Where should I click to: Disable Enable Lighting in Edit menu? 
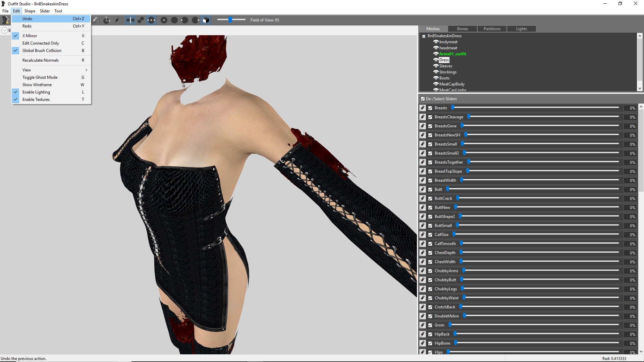[51, 92]
